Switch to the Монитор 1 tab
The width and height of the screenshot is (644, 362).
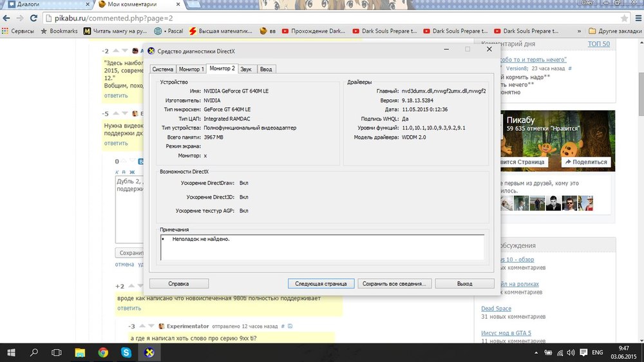191,69
